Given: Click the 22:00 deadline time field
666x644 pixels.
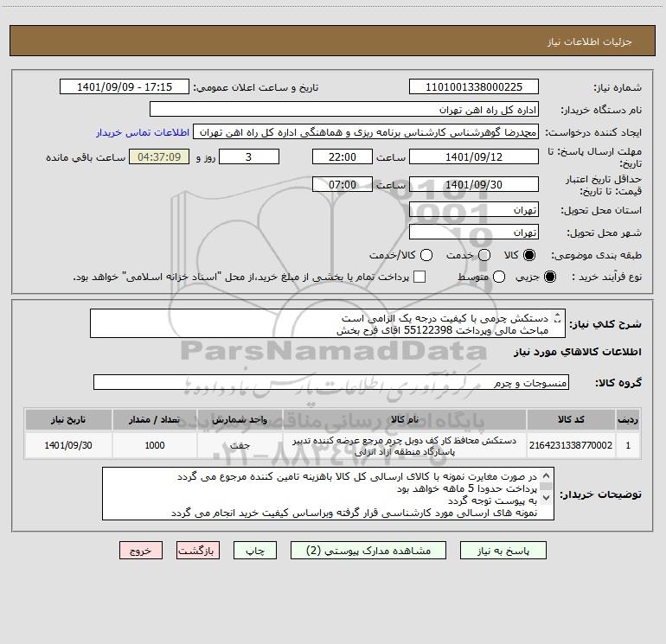Looking at the screenshot, I should tap(343, 156).
